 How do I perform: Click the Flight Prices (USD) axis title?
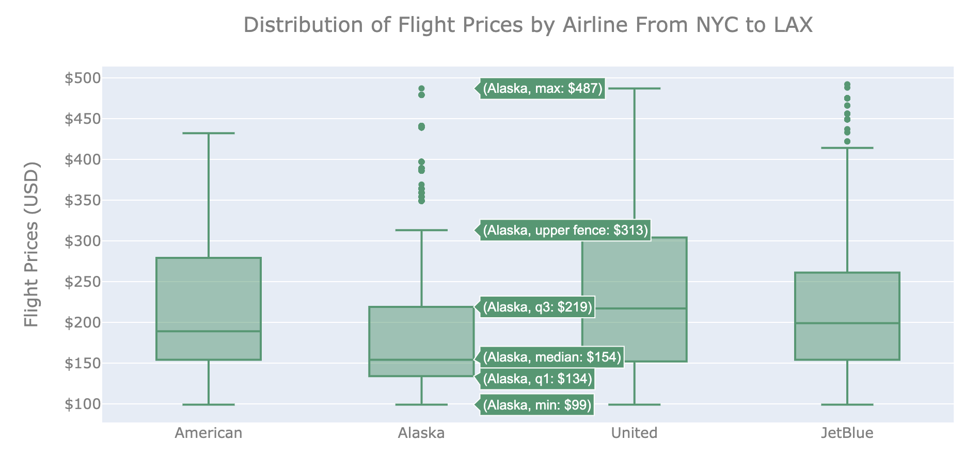coord(32,244)
